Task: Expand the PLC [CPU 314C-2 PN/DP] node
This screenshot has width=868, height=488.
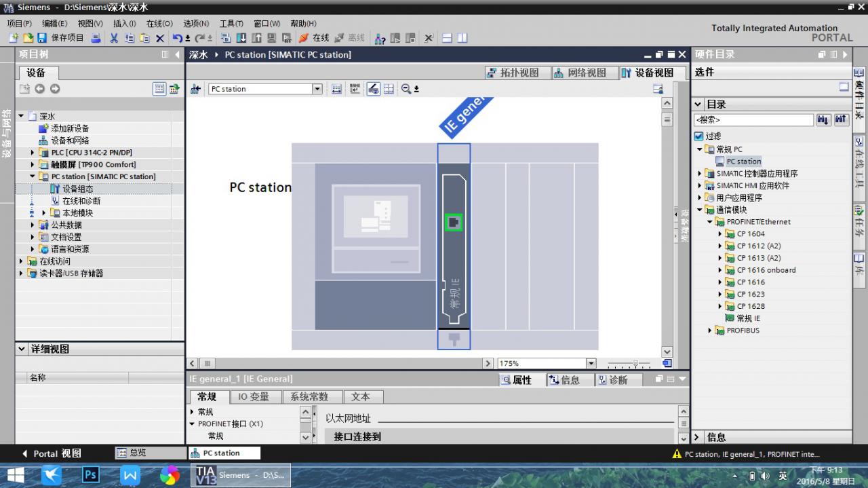Action: (32, 153)
